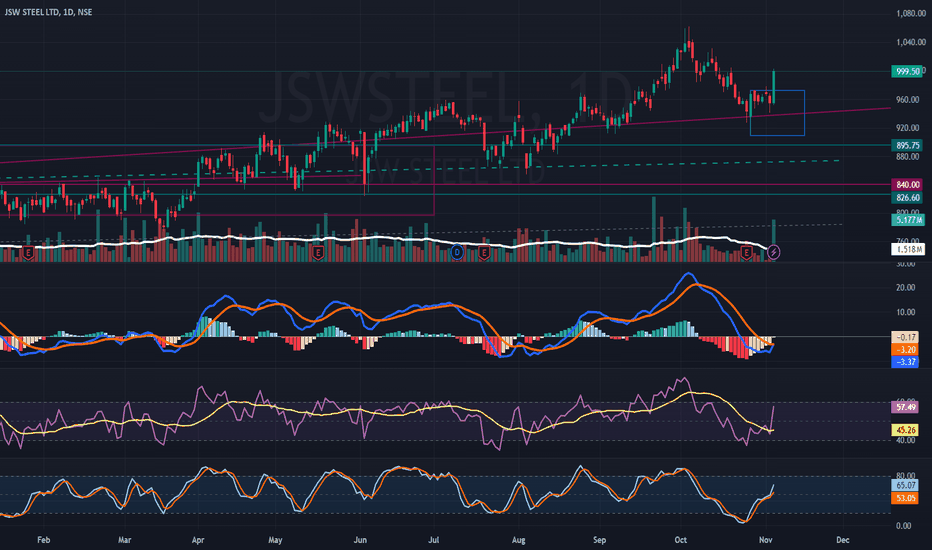932x550 pixels.
Task: Click the 40.00 RSI axis label
Action: coord(905,441)
